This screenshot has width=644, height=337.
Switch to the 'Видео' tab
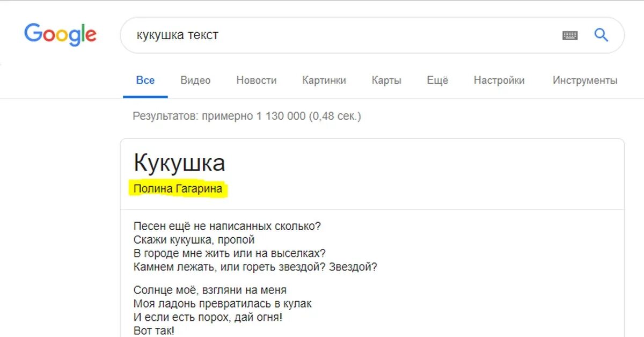tap(195, 80)
